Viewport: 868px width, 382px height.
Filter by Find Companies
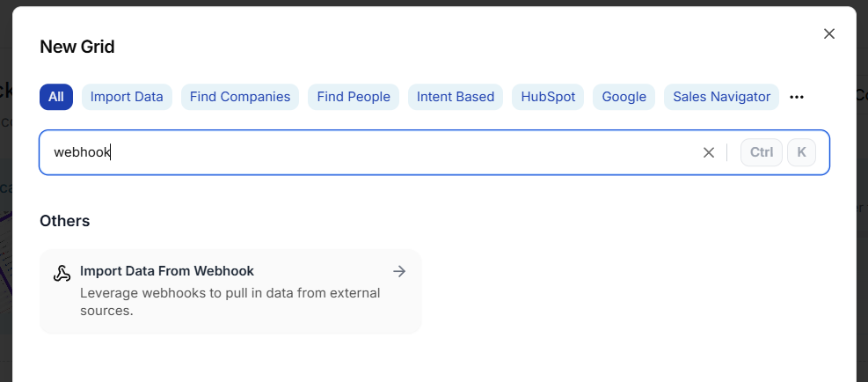(240, 97)
